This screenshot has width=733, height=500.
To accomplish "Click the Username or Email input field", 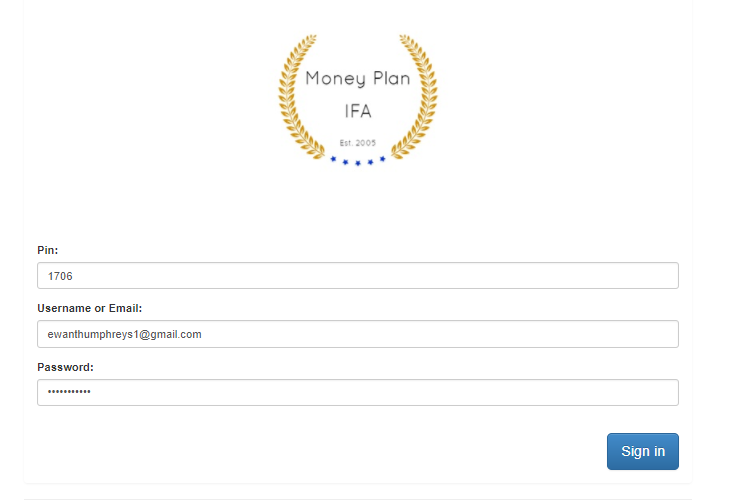I will [x=358, y=334].
